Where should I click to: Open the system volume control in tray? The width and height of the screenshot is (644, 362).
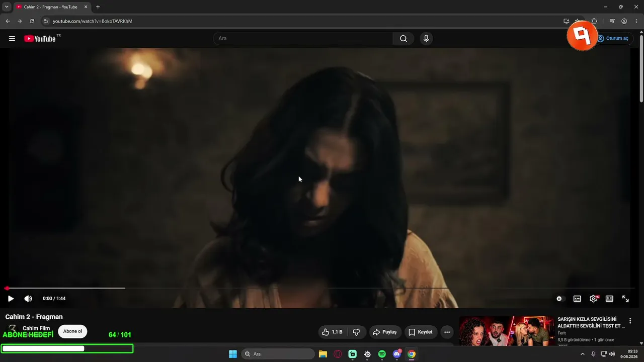[612, 354]
